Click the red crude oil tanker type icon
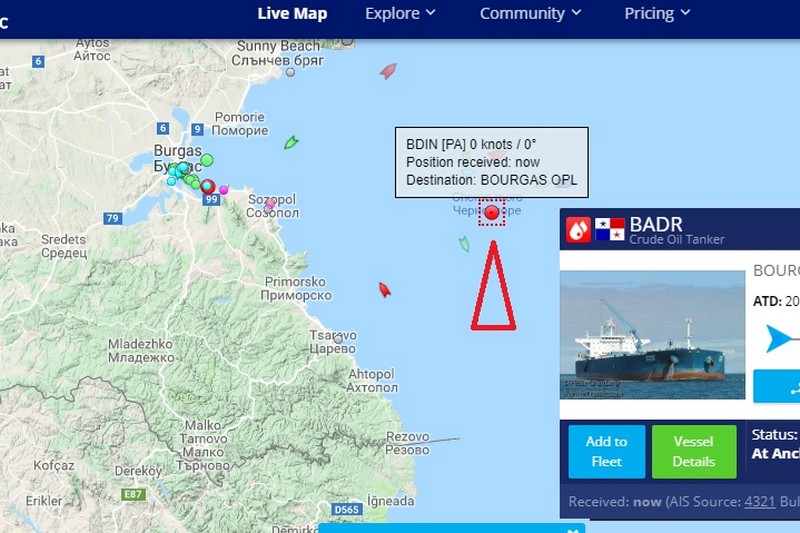Viewport: 800px width, 533px height. pos(579,230)
